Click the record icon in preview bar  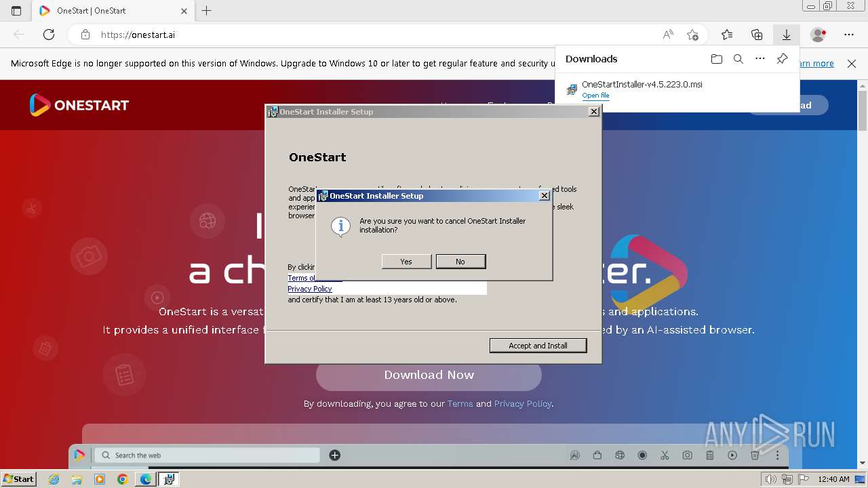tap(642, 455)
